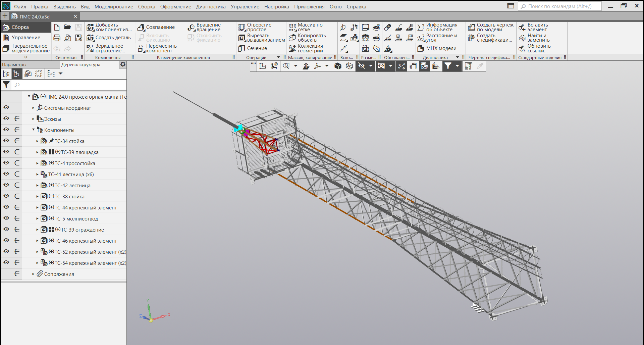Select the Section tool
644x345 pixels.
tap(253, 48)
